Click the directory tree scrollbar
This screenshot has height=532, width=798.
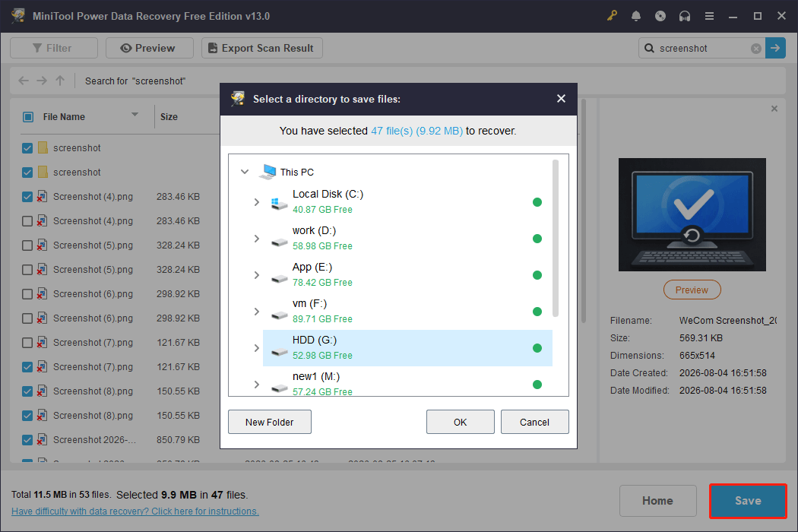(x=556, y=238)
